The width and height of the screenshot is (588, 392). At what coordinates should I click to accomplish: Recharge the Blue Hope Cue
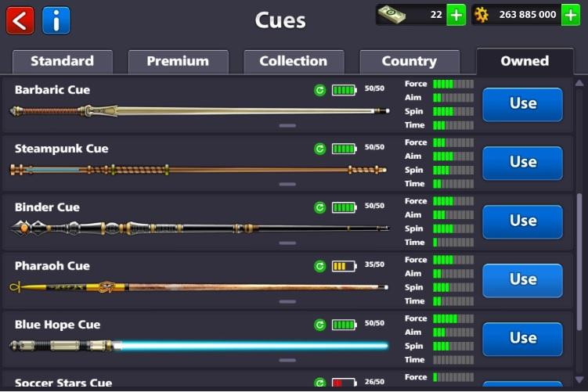click(320, 325)
